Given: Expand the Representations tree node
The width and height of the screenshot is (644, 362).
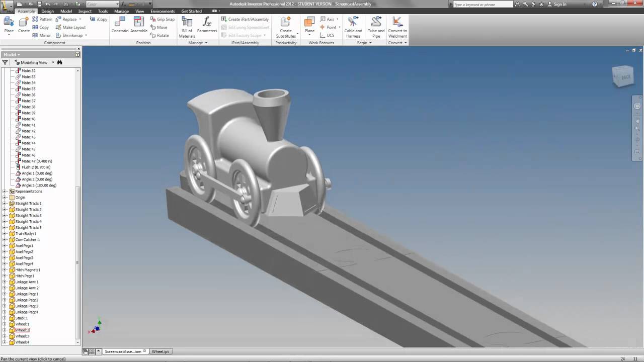Looking at the screenshot, I should coord(5,191).
